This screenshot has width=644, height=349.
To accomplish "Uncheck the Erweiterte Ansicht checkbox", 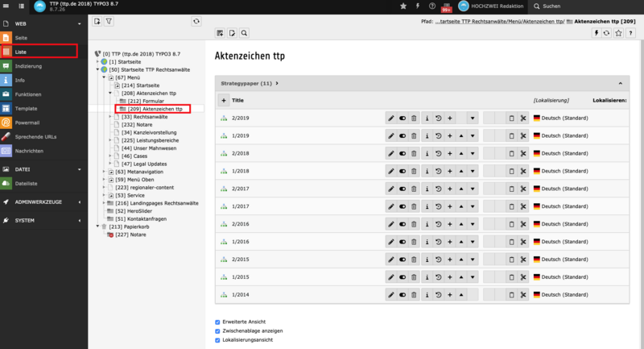I will tap(217, 322).
